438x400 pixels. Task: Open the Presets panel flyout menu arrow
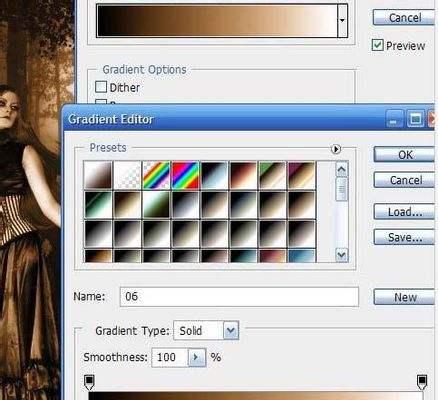(x=336, y=149)
